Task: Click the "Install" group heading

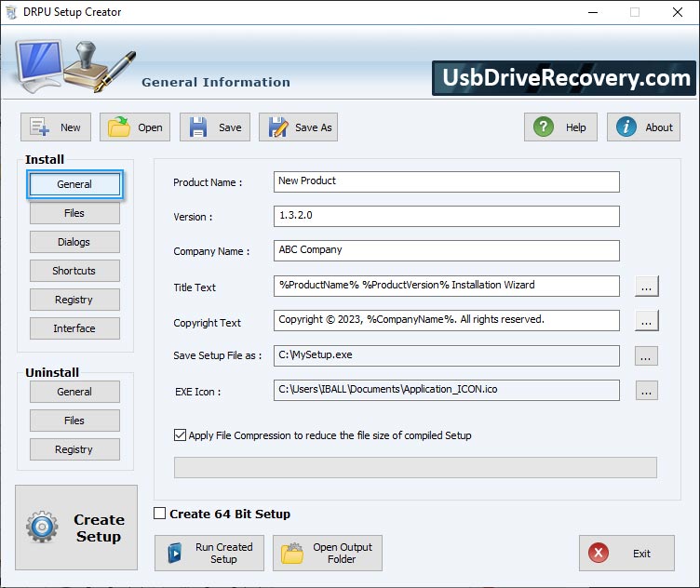Action: (45, 159)
